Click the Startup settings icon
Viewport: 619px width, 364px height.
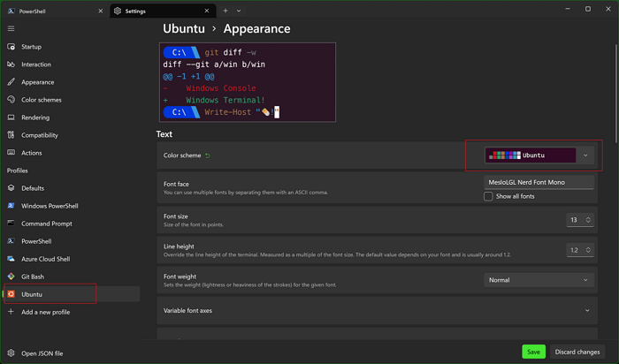click(11, 47)
